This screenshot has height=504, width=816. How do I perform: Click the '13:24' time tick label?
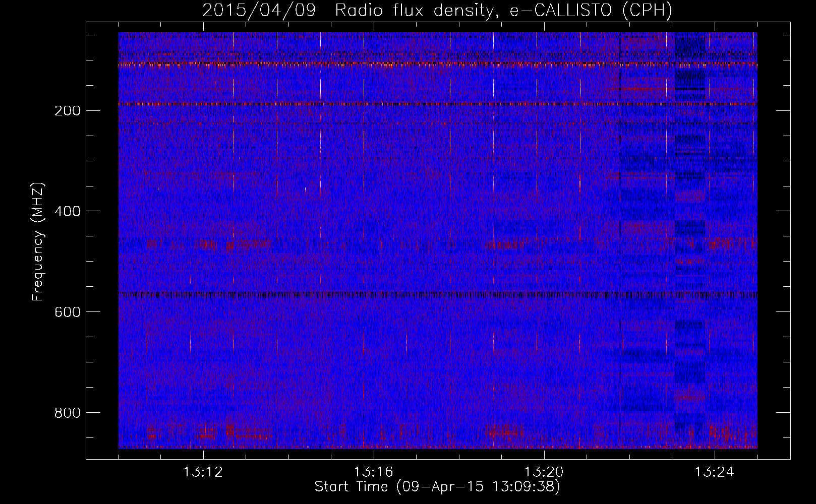click(x=715, y=472)
